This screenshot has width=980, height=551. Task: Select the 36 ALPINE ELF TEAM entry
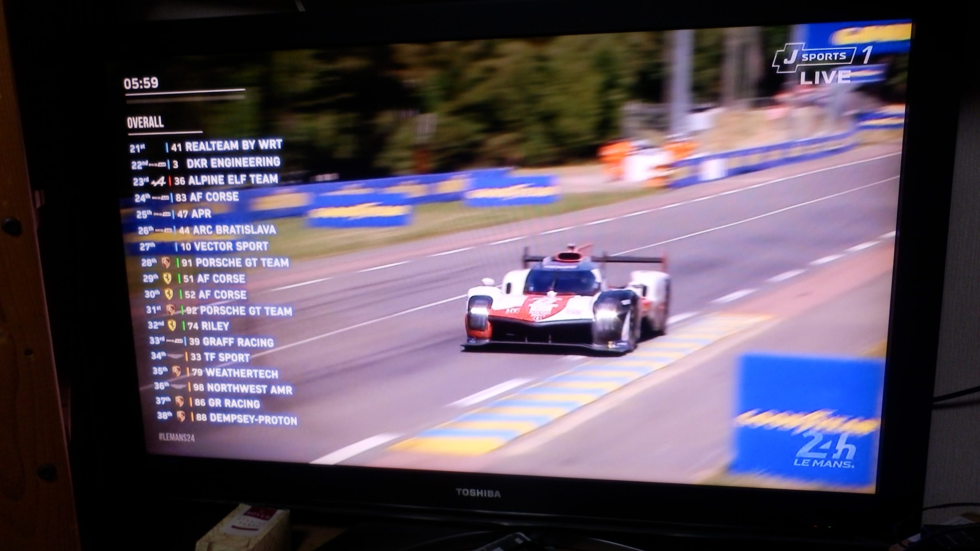226,180
